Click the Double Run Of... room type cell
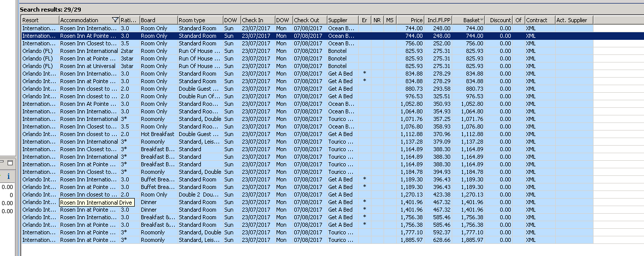Screen dimensions: 644x256 coord(200,96)
